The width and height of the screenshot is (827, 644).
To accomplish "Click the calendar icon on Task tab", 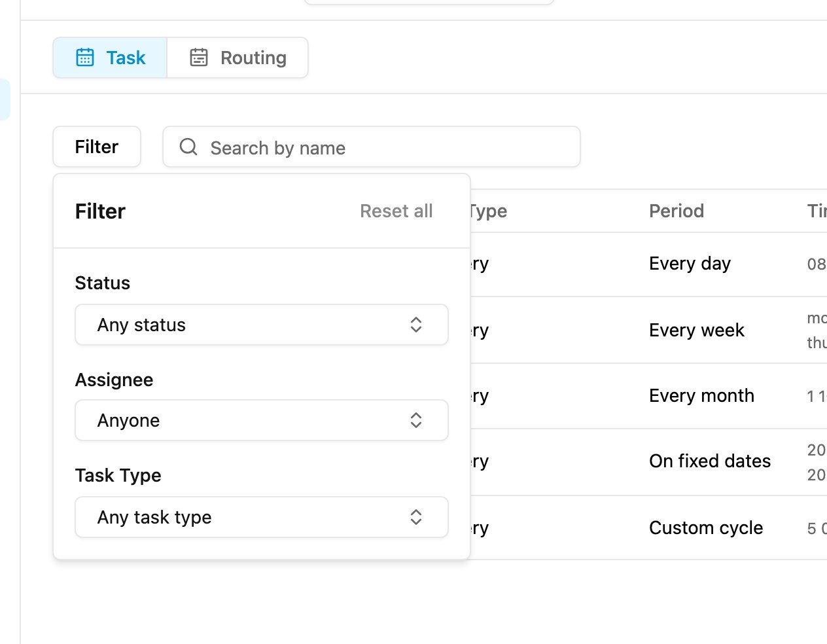I will click(85, 58).
